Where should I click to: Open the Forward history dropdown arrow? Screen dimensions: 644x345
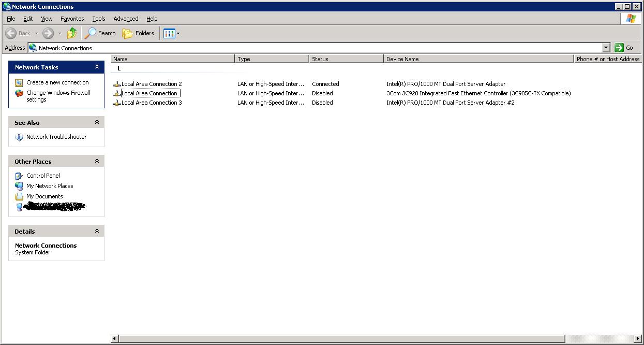(x=59, y=33)
